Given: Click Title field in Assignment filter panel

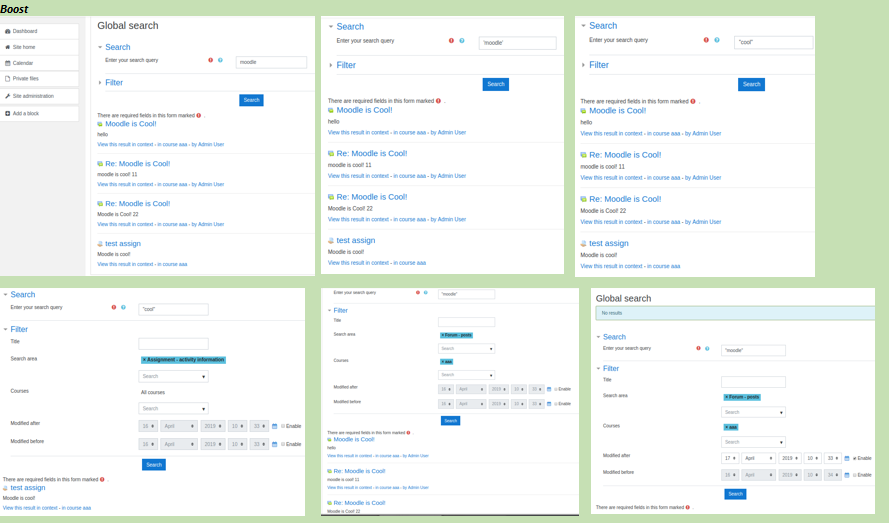Looking at the screenshot, I should tap(173, 344).
